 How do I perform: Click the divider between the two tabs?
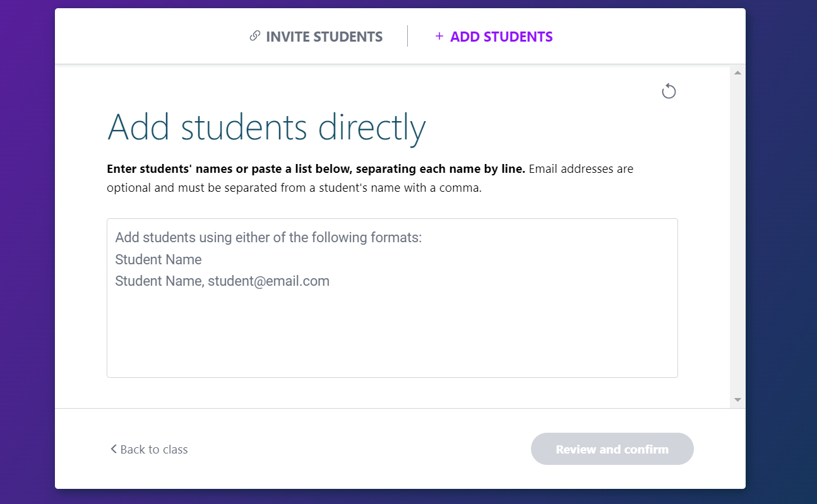coord(408,36)
